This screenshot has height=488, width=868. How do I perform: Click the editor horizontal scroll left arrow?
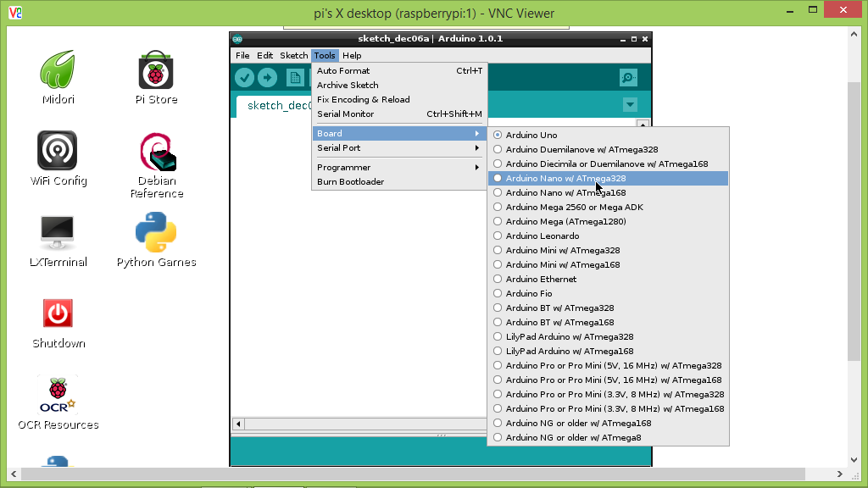[x=238, y=424]
